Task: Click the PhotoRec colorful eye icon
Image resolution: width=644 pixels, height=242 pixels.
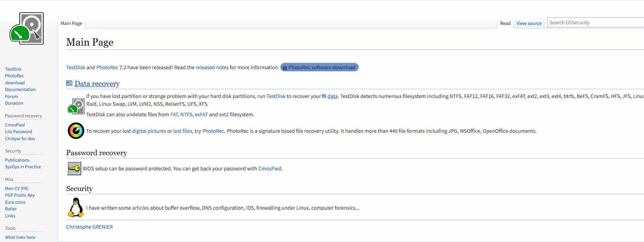Action: [x=76, y=131]
